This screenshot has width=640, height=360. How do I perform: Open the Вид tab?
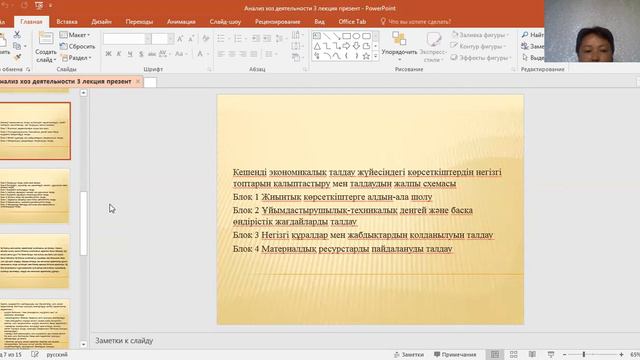click(x=320, y=22)
